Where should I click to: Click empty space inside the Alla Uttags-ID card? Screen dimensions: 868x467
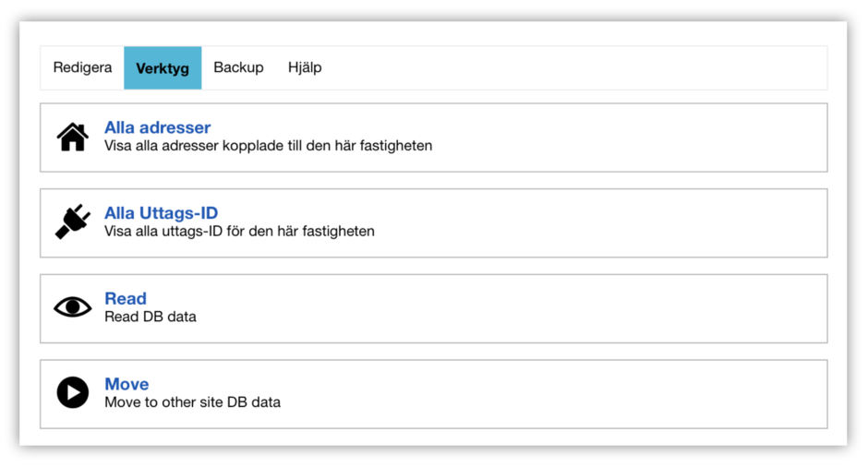tap(628, 223)
